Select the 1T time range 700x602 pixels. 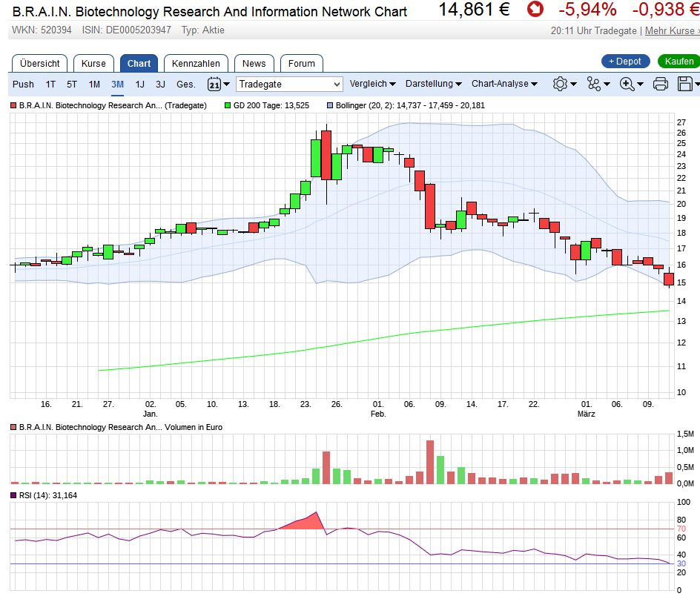click(50, 85)
